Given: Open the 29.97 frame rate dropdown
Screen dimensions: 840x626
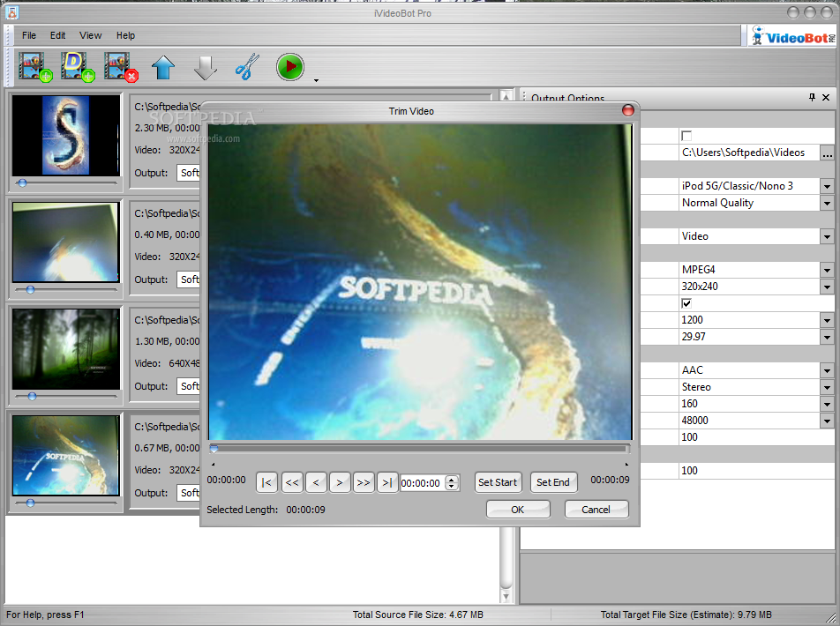Looking at the screenshot, I should pyautogui.click(x=827, y=337).
